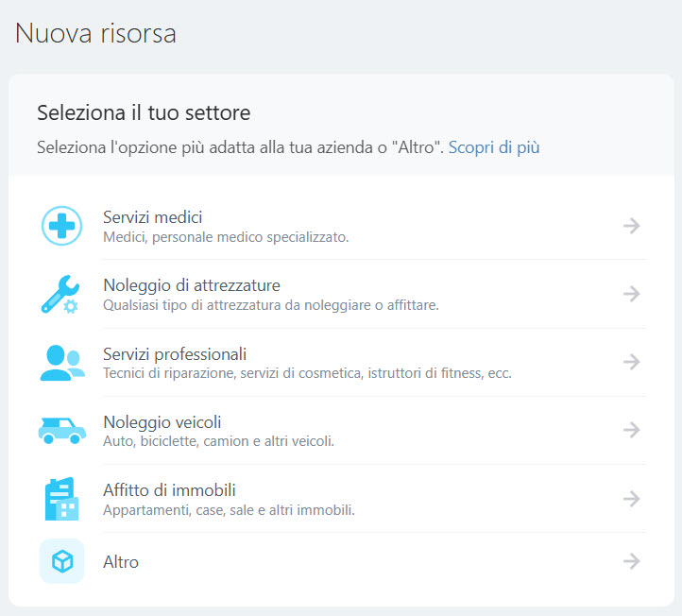Click the cube icon for Altro

(x=62, y=561)
